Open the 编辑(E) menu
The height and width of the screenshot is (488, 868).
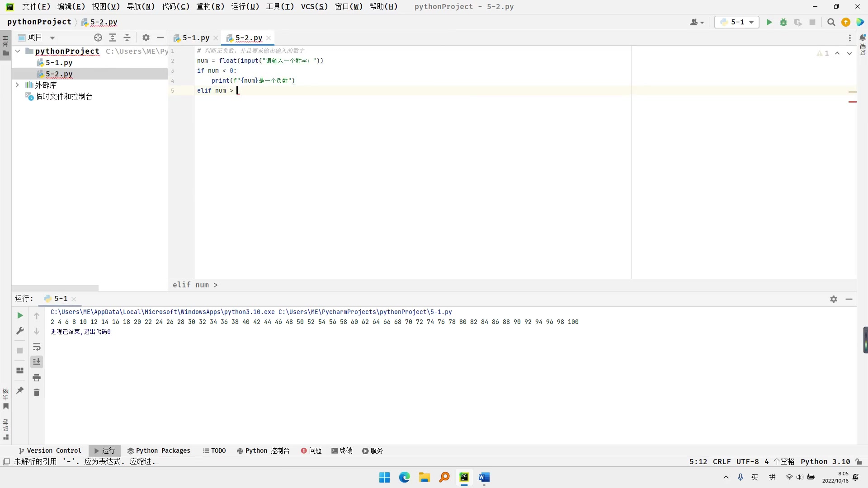pyautogui.click(x=71, y=6)
